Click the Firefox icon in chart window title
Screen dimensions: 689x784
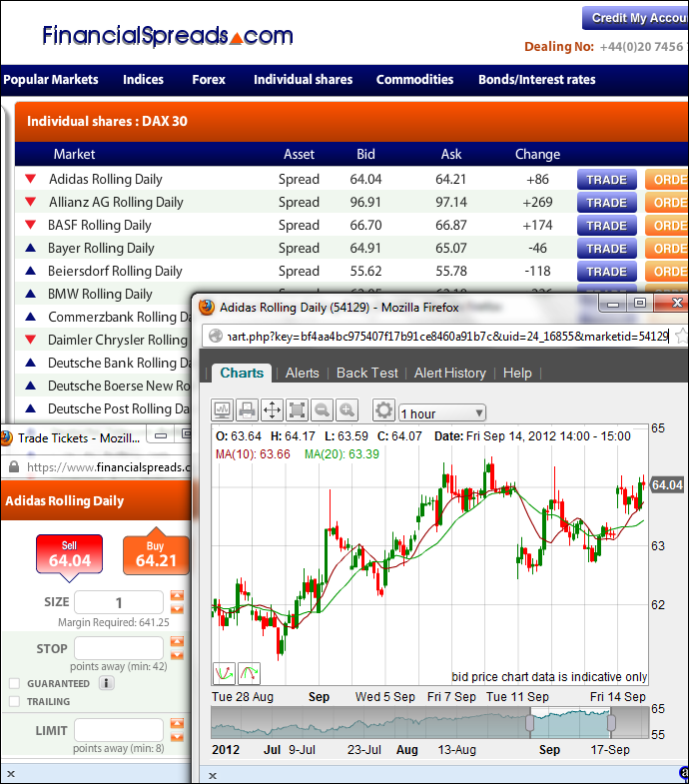pos(207,307)
